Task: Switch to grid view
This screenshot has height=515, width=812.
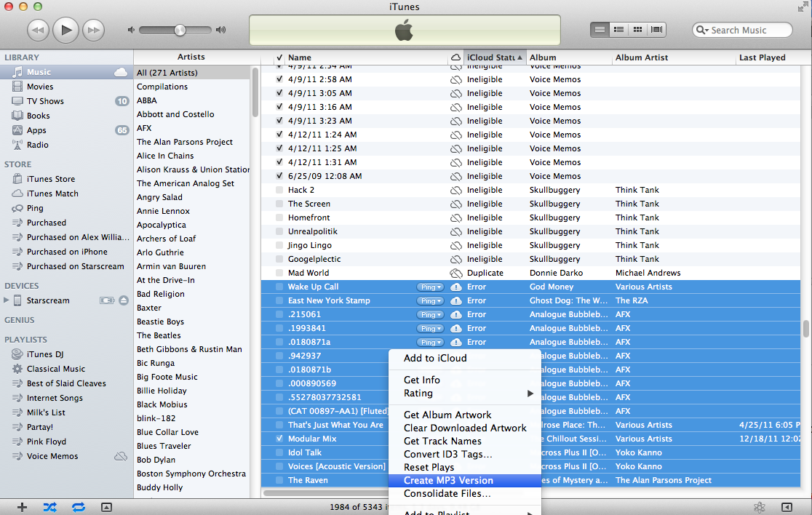Action: 638,30
